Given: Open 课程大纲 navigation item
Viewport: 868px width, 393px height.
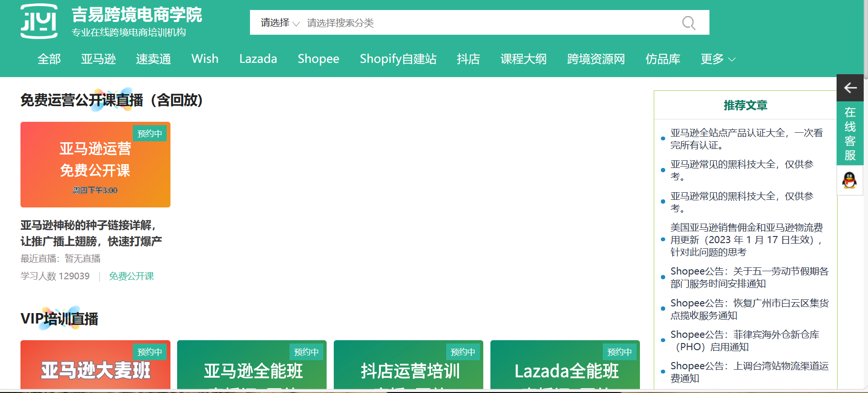Looking at the screenshot, I should click(x=524, y=59).
